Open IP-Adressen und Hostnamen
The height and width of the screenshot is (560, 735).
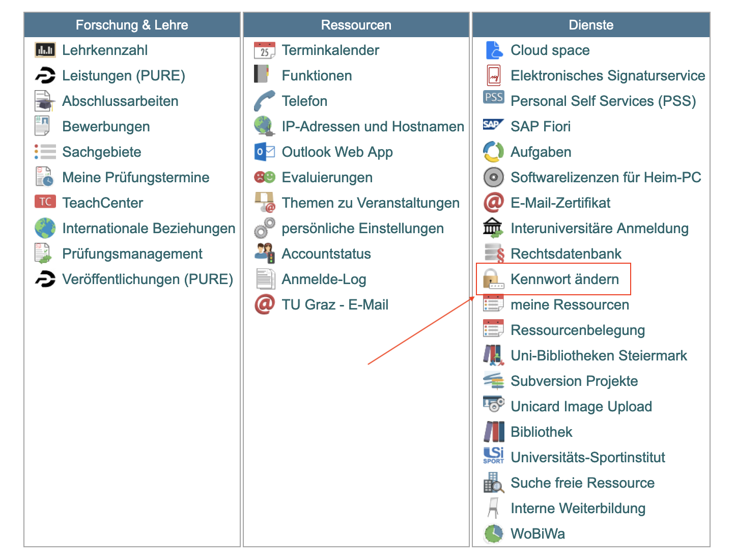373,127
